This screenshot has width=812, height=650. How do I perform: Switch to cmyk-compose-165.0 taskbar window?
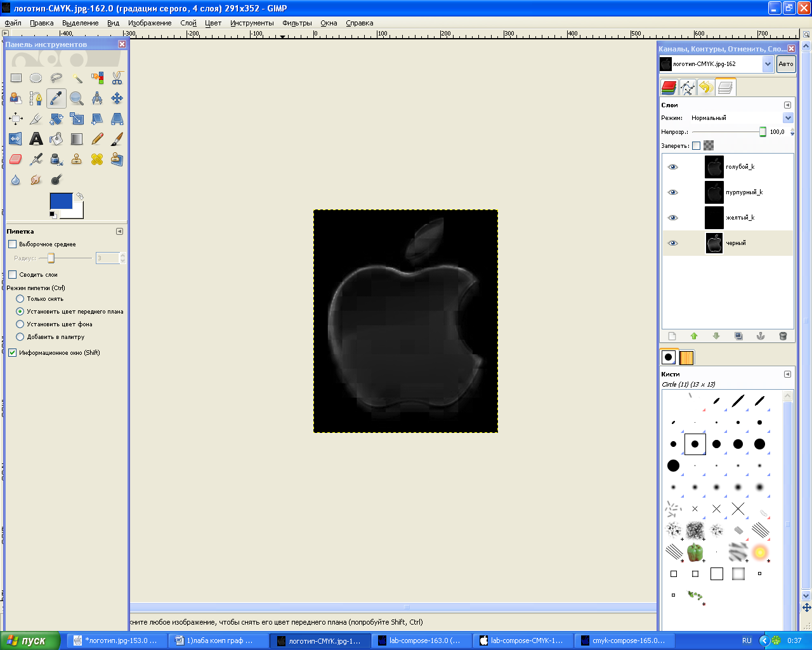point(624,640)
